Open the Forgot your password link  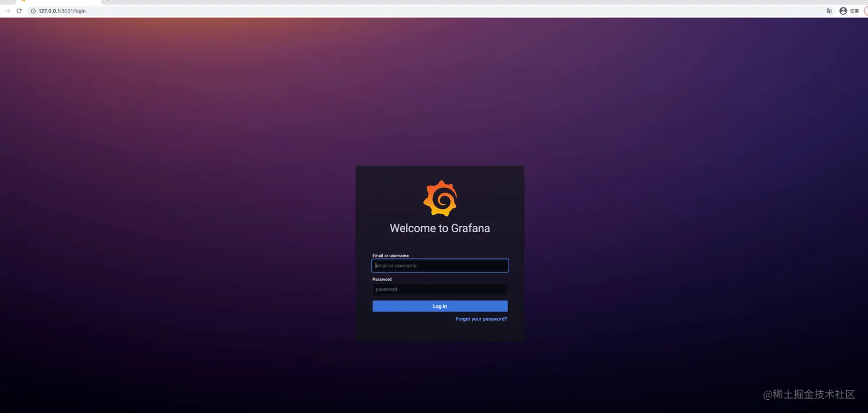pyautogui.click(x=481, y=319)
